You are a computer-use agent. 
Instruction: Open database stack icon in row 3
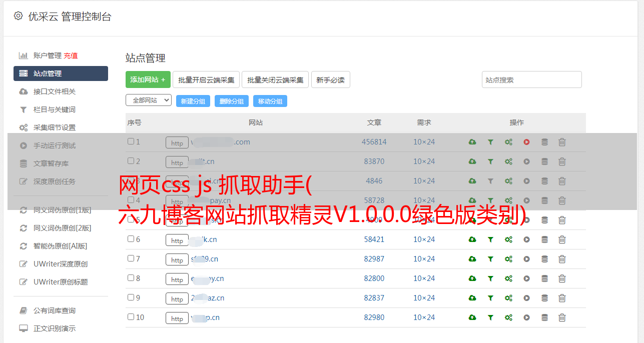pyautogui.click(x=544, y=181)
